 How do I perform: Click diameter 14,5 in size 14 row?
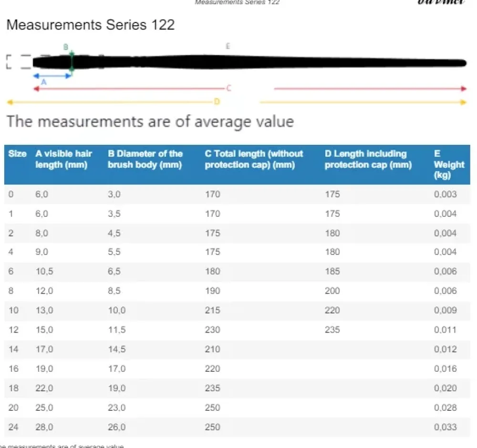[117, 349]
